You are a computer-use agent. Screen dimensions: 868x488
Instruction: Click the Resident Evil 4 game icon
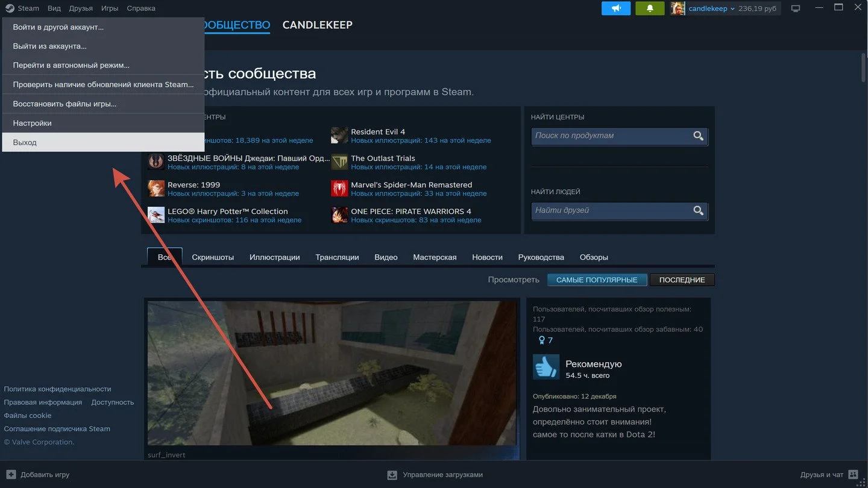(x=339, y=136)
